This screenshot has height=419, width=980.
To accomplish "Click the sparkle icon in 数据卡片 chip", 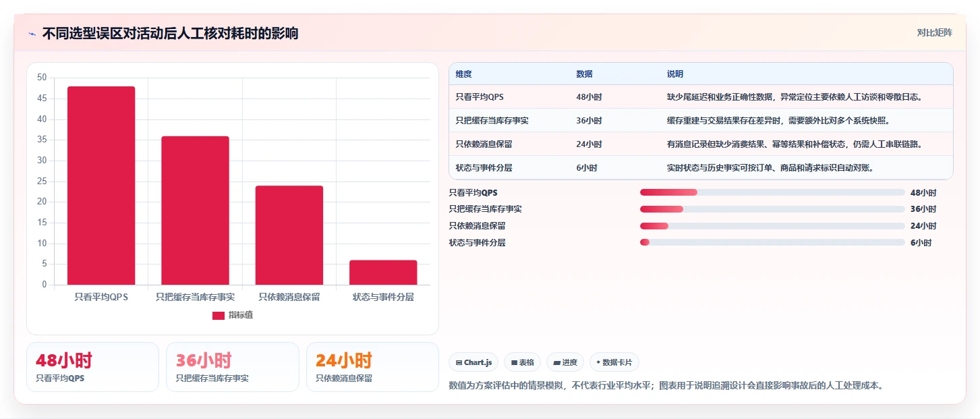I will click(598, 363).
